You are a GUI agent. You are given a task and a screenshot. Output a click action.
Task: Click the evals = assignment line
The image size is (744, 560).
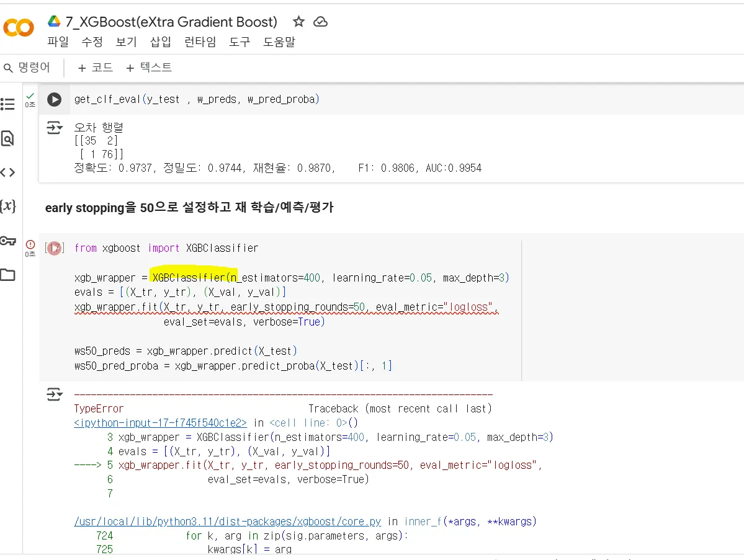(180, 292)
